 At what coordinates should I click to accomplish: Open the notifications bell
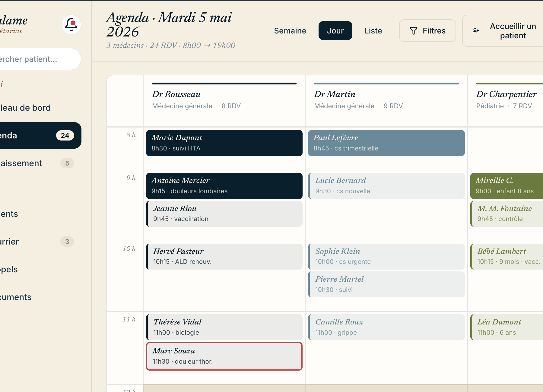click(71, 25)
